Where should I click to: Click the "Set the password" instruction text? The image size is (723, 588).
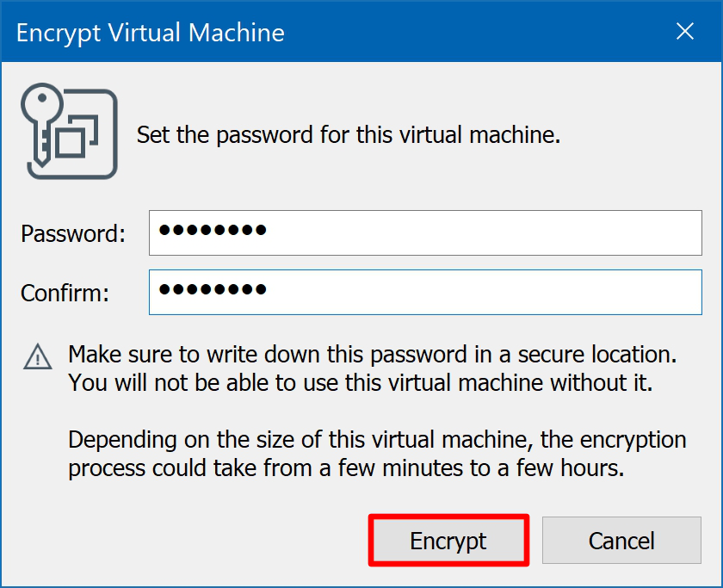(349, 135)
